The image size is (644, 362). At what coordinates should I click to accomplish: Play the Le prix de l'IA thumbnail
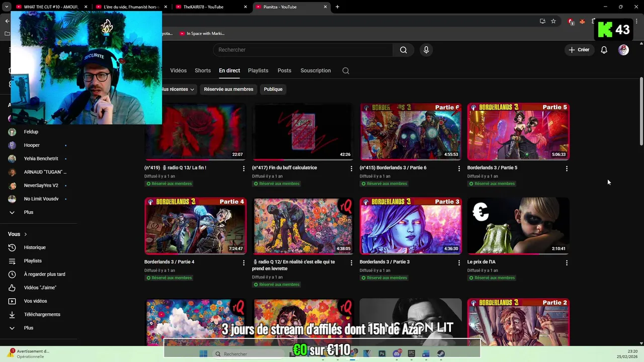(x=518, y=226)
